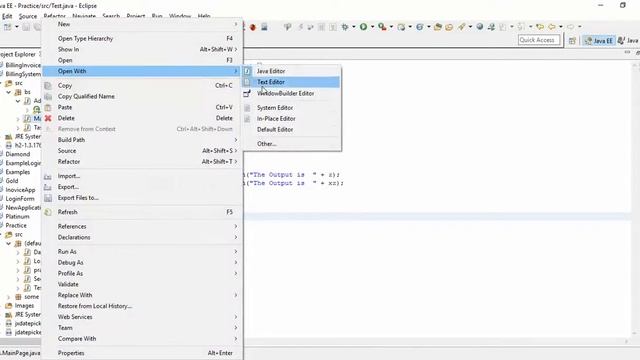640x360 pixels.
Task: Select the h2-1.3.17 jar entry
Action: pyautogui.click(x=28, y=145)
